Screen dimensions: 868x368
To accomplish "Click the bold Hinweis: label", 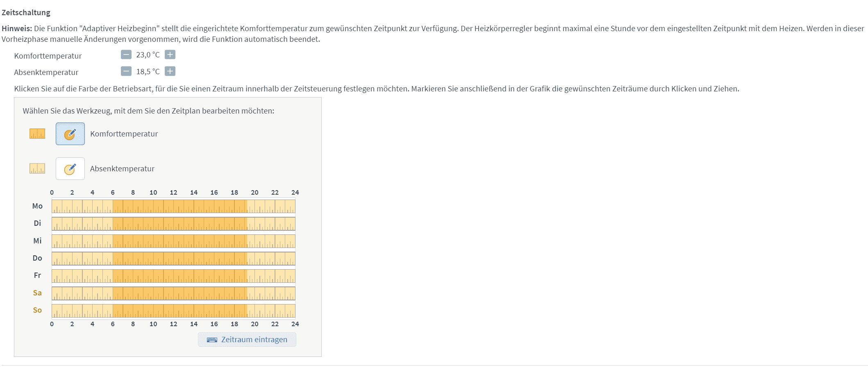I will (17, 28).
